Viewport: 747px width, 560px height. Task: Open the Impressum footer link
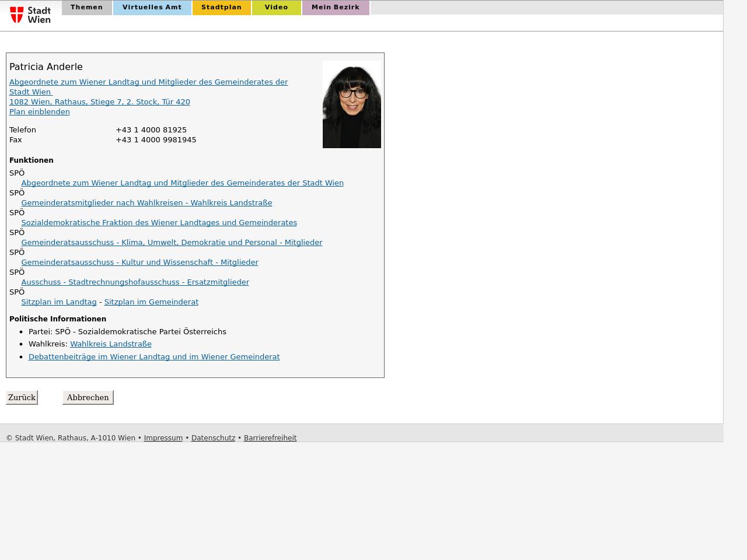(x=163, y=437)
